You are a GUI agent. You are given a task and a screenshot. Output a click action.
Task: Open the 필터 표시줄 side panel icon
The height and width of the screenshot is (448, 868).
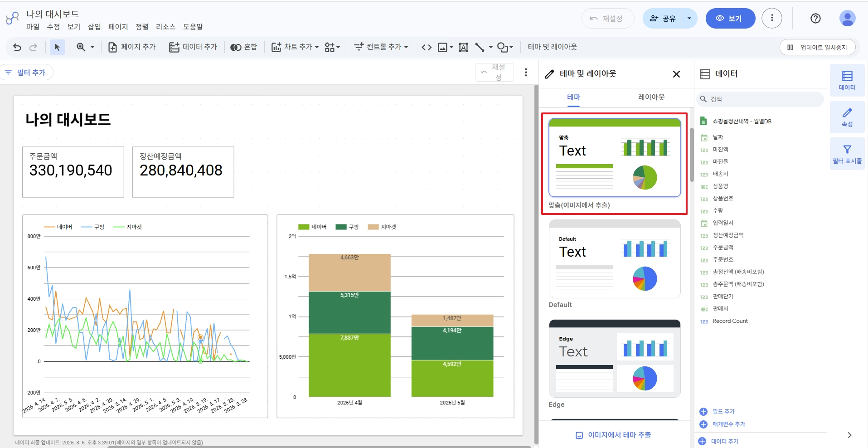(x=847, y=154)
